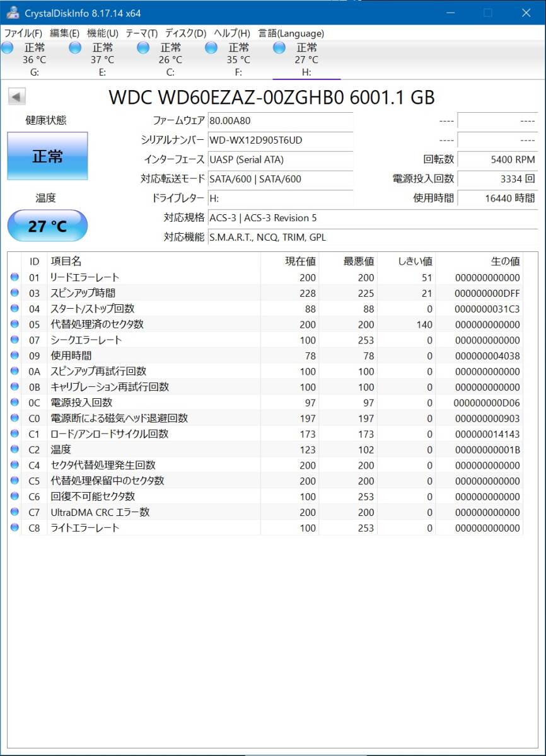Click status orb for キャリブレーション再試行回数 row
Screen dimensions: 546x756
point(15,387)
